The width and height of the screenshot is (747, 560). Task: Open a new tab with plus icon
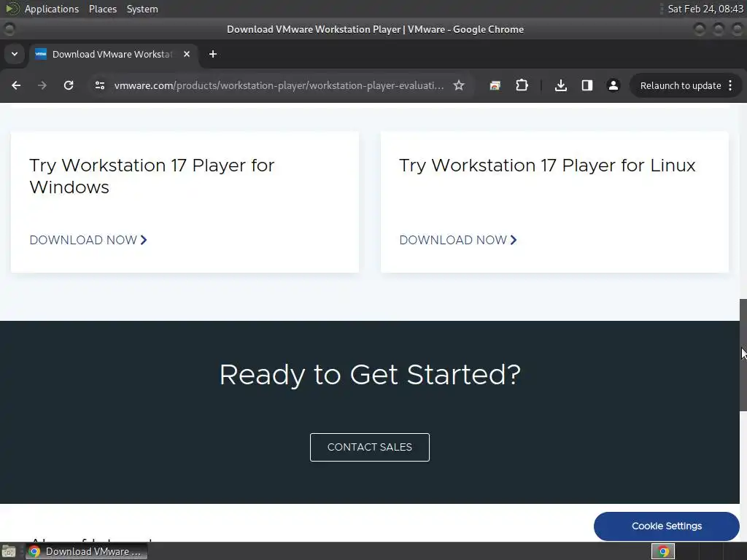[213, 54]
